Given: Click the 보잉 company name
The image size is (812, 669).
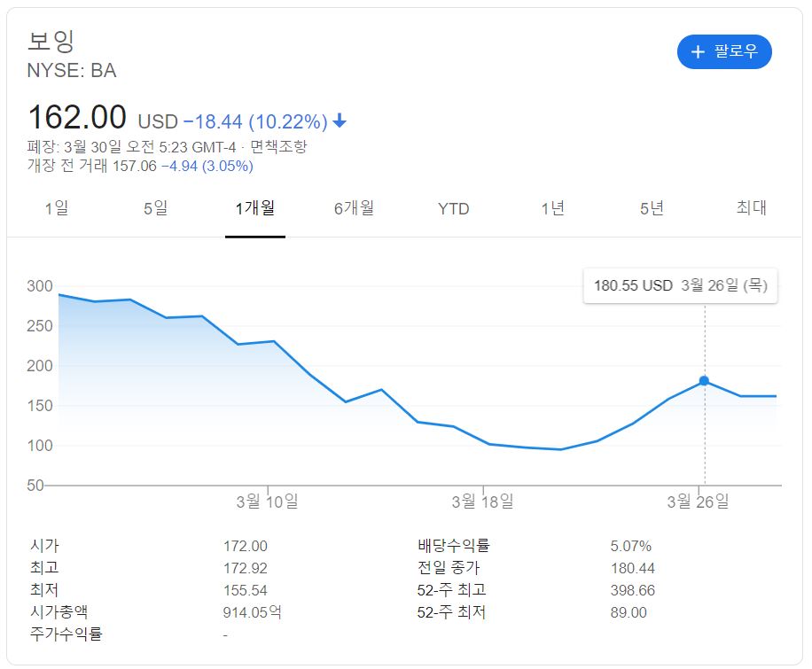Looking at the screenshot, I should tap(51, 41).
